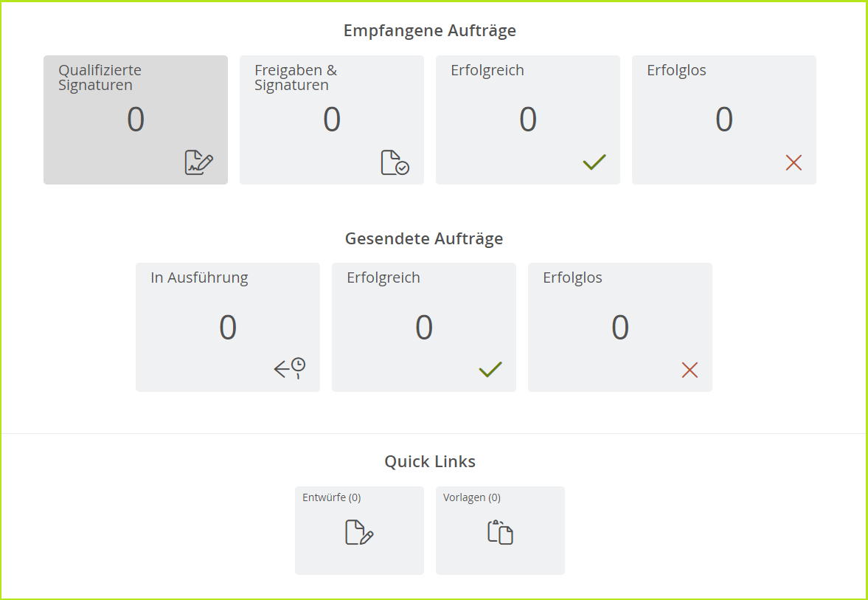Open 'Erfolglos' label in Empfangene Aufträge
The height and width of the screenshot is (600, 868).
click(676, 71)
